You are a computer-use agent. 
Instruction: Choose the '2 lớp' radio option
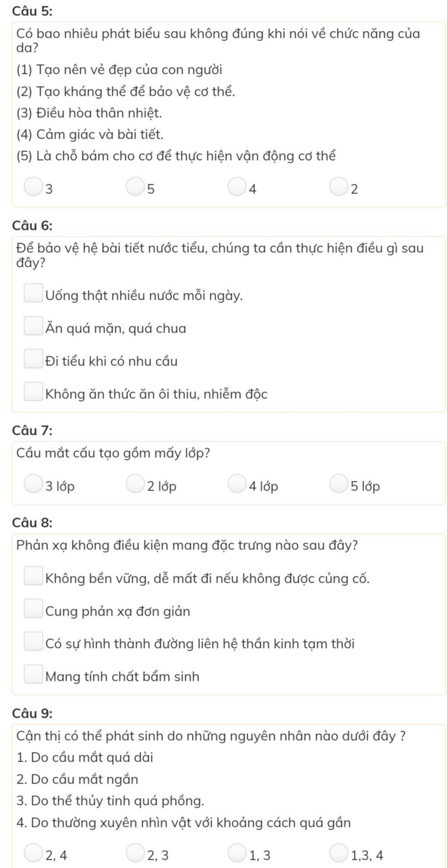pos(135,484)
